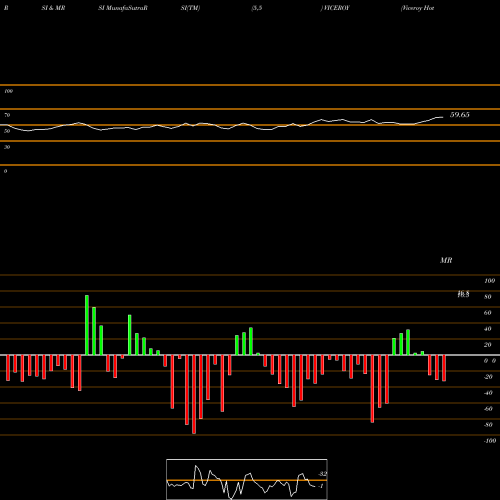This screenshot has height=500, width=500.
Task: Click the MR axis label 40
Action: 488,329
